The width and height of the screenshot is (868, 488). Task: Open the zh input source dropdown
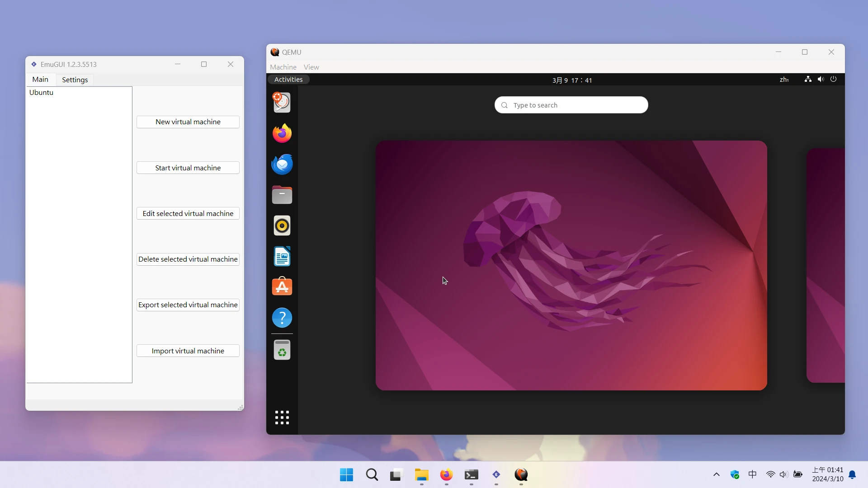pyautogui.click(x=784, y=80)
